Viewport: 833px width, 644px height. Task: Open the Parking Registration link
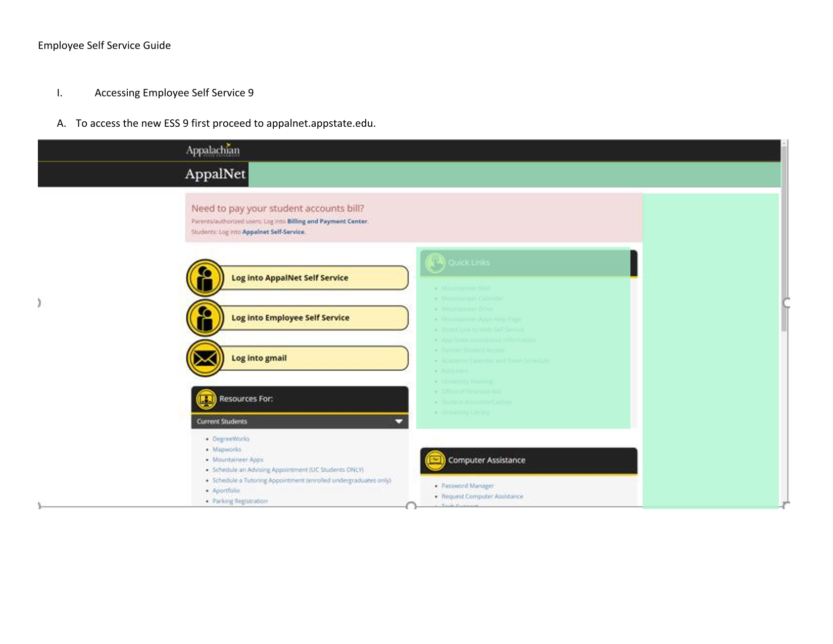pos(240,501)
